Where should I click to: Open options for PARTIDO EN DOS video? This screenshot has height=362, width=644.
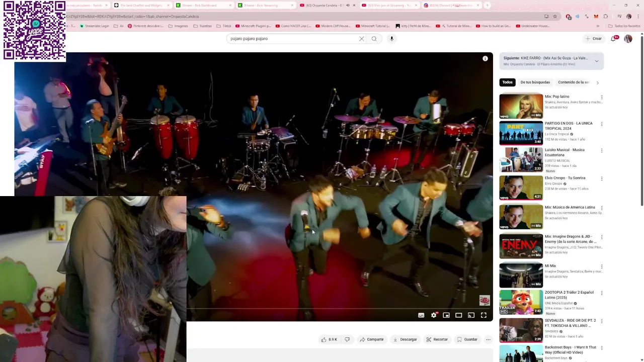601,124
